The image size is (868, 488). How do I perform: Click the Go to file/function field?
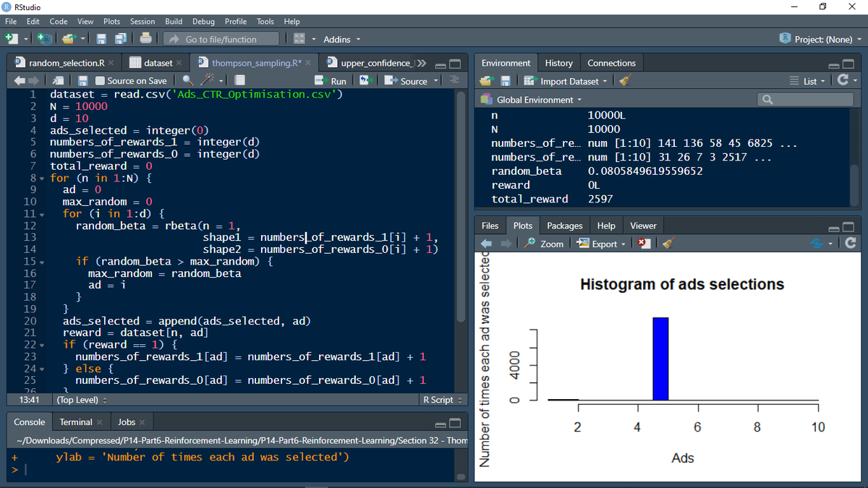pyautogui.click(x=221, y=39)
